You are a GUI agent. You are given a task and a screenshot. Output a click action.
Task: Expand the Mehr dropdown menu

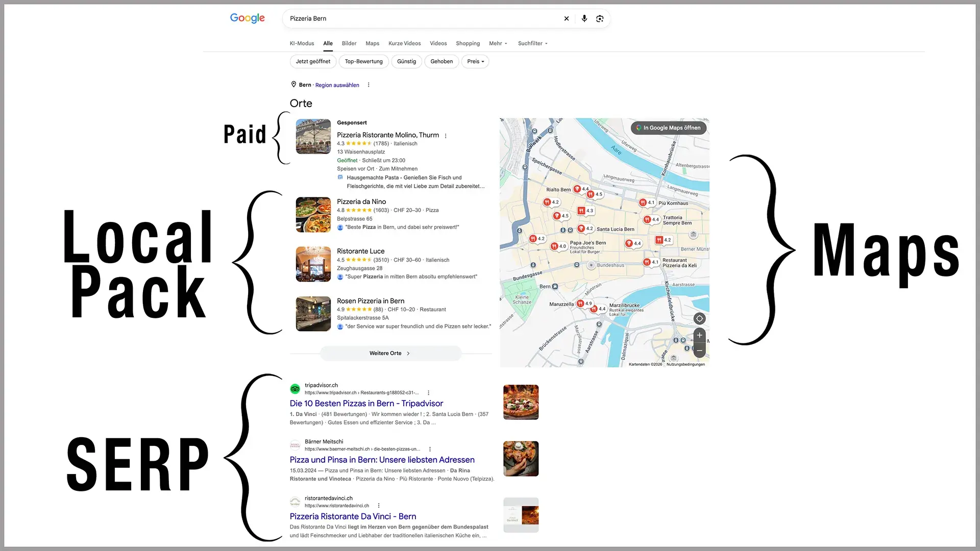[x=498, y=43]
